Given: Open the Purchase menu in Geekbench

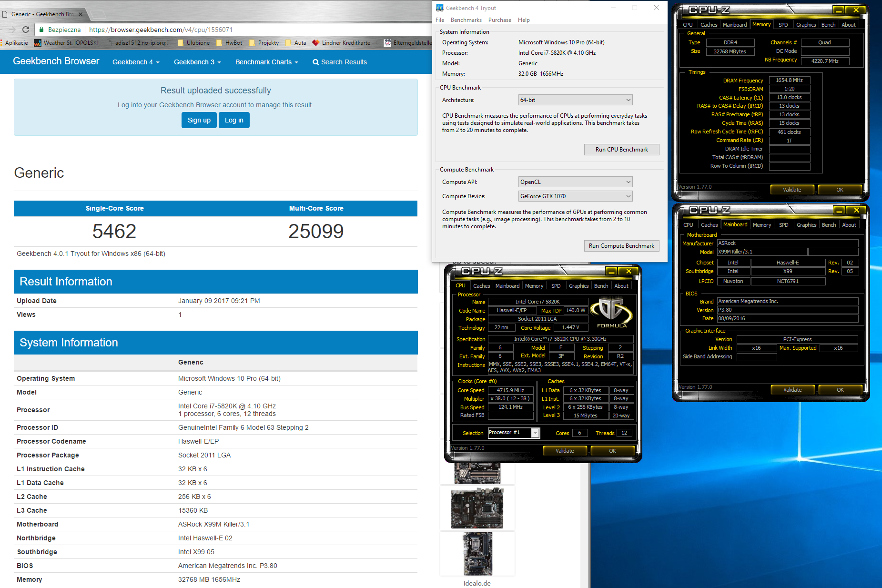Looking at the screenshot, I should 500,20.
